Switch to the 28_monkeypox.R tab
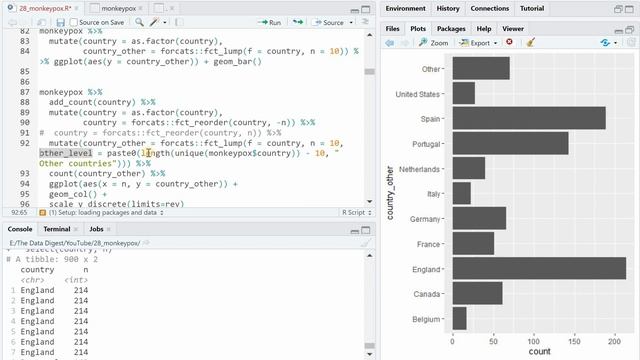This screenshot has height=360, width=640. pos(45,8)
